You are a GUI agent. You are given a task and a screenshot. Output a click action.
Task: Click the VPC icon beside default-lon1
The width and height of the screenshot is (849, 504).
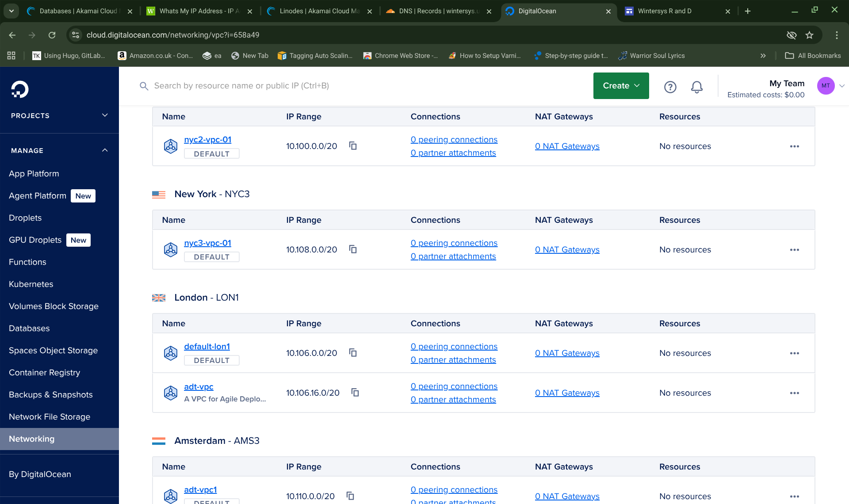(171, 353)
